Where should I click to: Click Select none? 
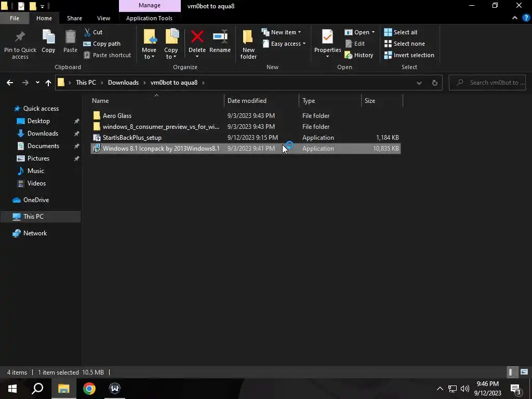(404, 44)
